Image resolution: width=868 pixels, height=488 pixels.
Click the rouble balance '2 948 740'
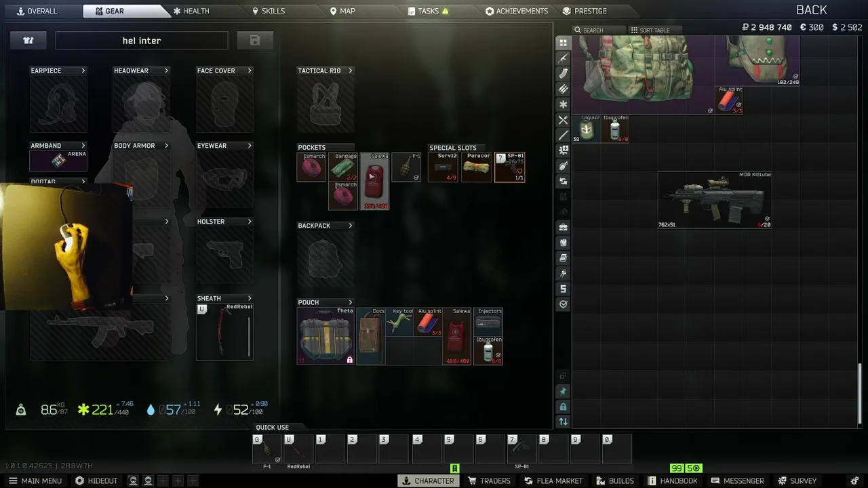(767, 28)
